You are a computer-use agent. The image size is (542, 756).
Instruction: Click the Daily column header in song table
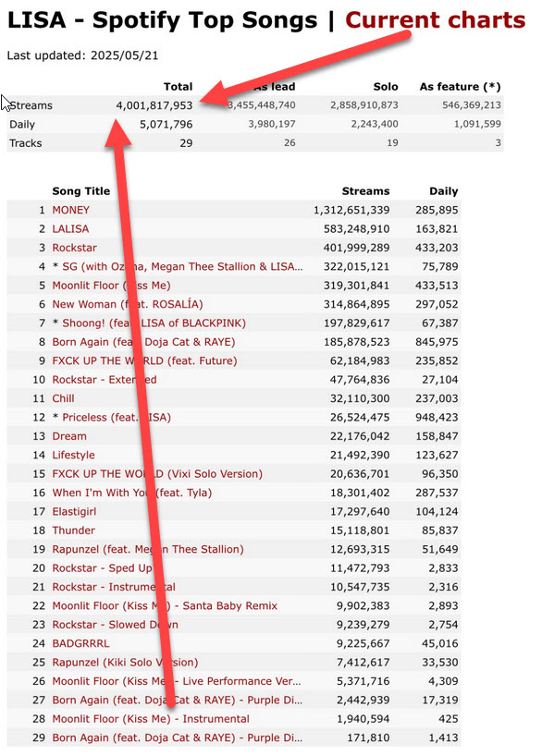pyautogui.click(x=444, y=191)
